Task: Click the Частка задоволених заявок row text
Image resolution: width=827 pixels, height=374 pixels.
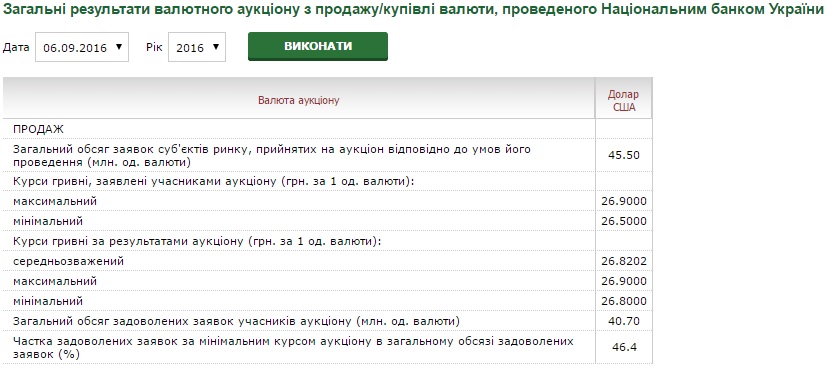Action: pyautogui.click(x=293, y=348)
